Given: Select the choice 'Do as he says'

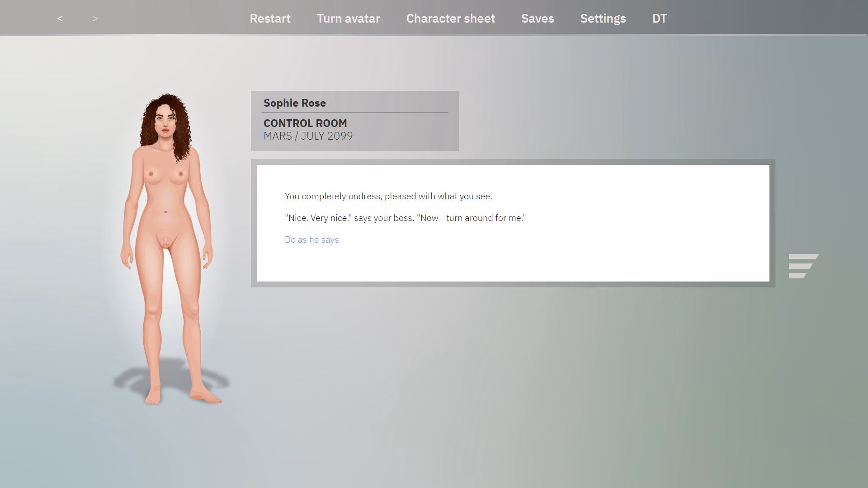Looking at the screenshot, I should (x=311, y=239).
